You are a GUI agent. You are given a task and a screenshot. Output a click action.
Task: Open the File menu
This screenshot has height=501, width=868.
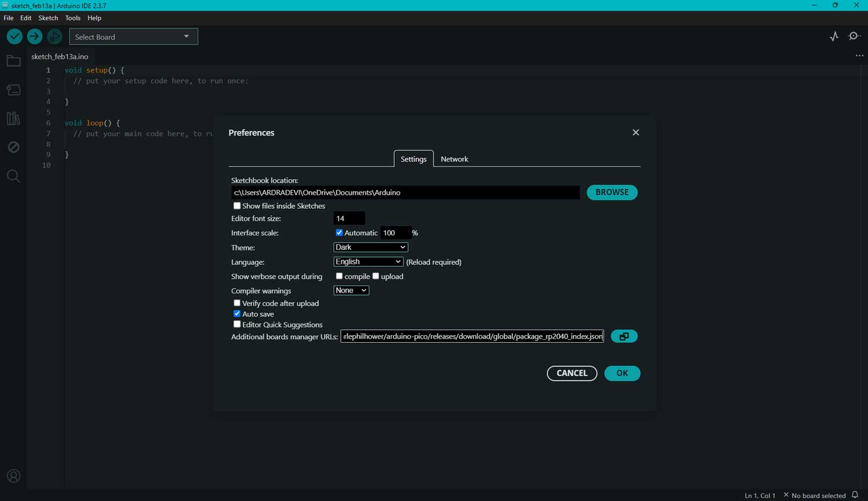9,18
